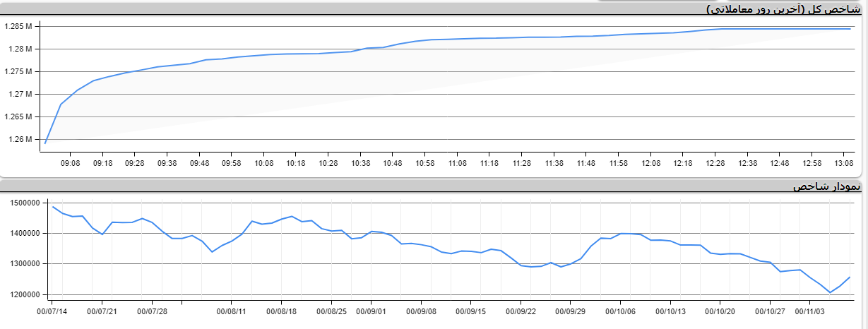Click the 1.285 M y-axis label
This screenshot has height=329, width=868.
click(18, 26)
